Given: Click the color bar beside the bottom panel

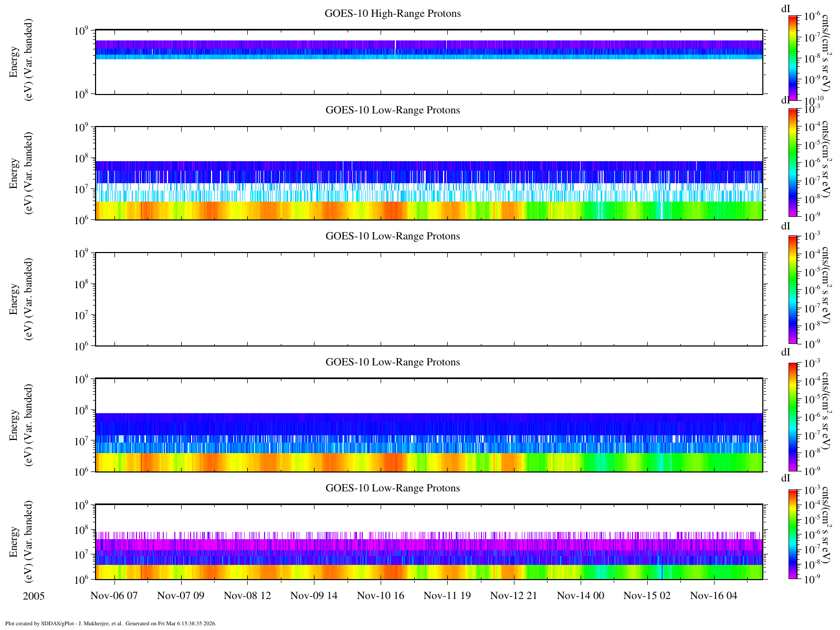Looking at the screenshot, I should 793,534.
